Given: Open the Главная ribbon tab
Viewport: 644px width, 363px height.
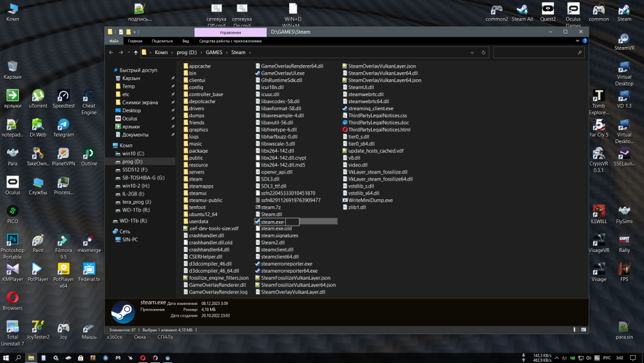Looking at the screenshot, I should [x=135, y=41].
